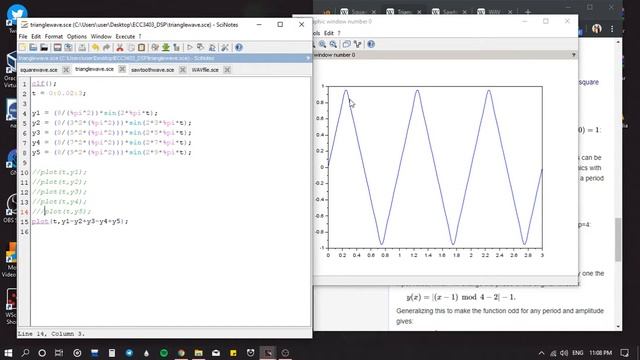Expand the SciNotes title bar dock arrow
The image size is (640, 360).
tap(308, 58)
